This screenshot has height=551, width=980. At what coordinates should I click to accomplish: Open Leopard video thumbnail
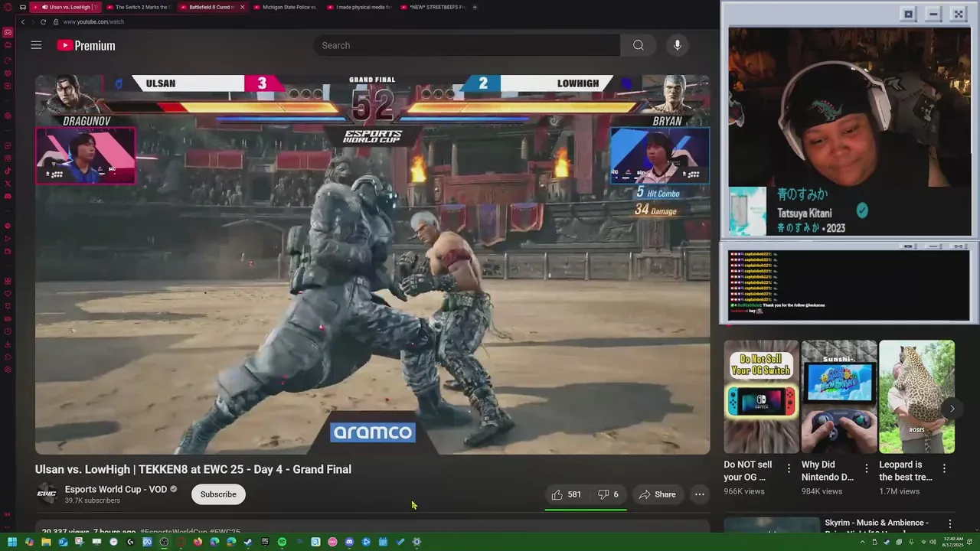coord(917,397)
